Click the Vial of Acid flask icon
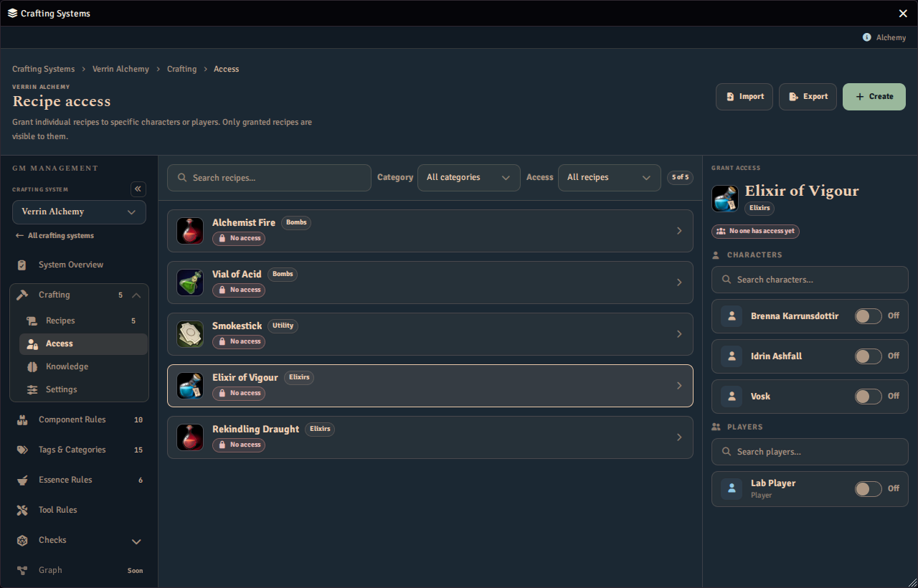This screenshot has height=588, width=918. (190, 283)
